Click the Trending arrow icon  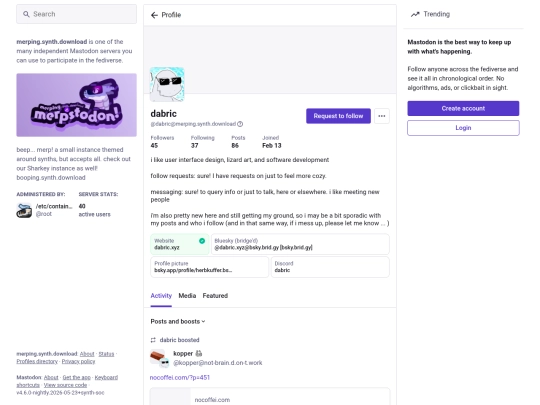pos(415,14)
